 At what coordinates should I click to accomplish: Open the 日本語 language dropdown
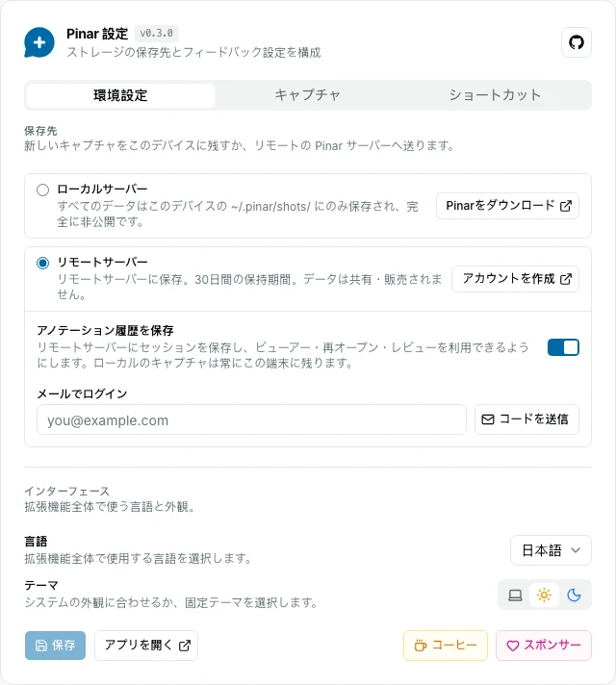pos(551,550)
